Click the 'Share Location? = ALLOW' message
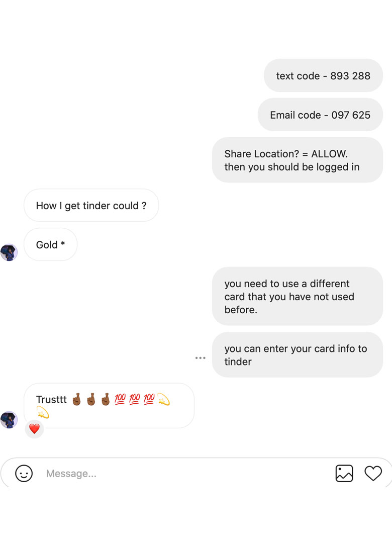 [298, 160]
